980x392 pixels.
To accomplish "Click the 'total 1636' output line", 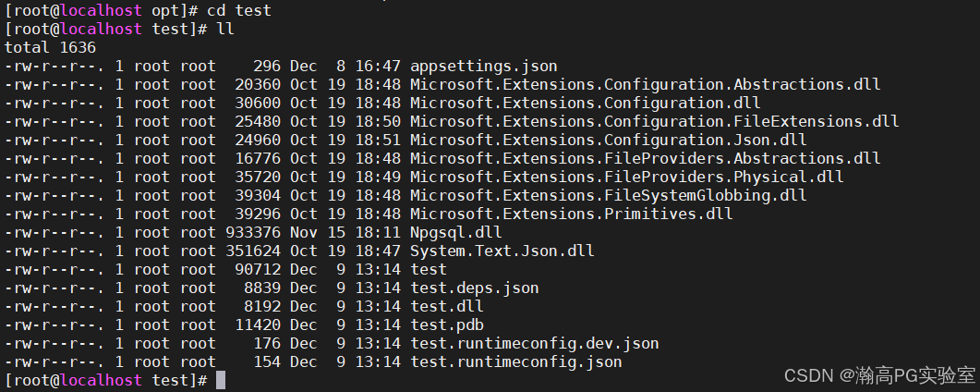I will tap(51, 47).
